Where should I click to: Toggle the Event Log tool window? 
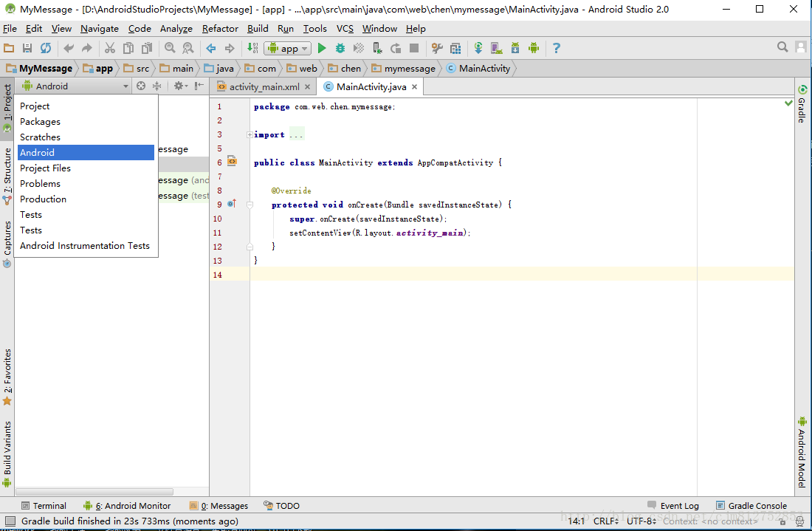click(673, 506)
